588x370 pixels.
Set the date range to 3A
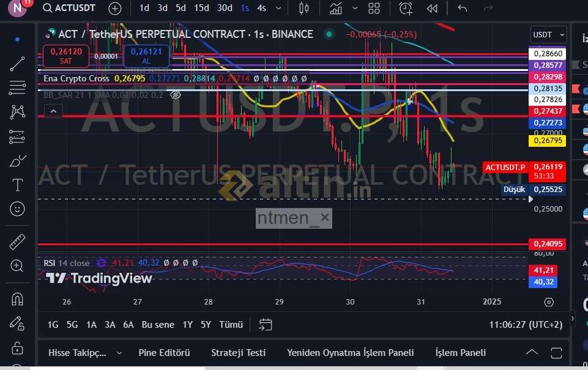(110, 325)
